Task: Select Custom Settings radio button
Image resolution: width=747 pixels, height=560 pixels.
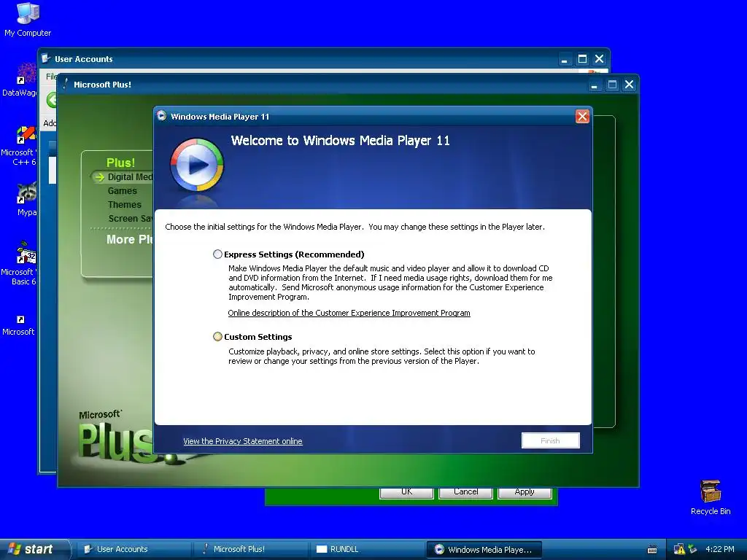Action: pos(217,337)
